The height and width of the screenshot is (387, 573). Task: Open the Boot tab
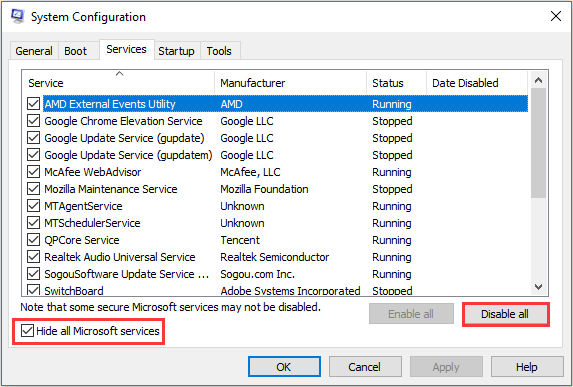[76, 51]
